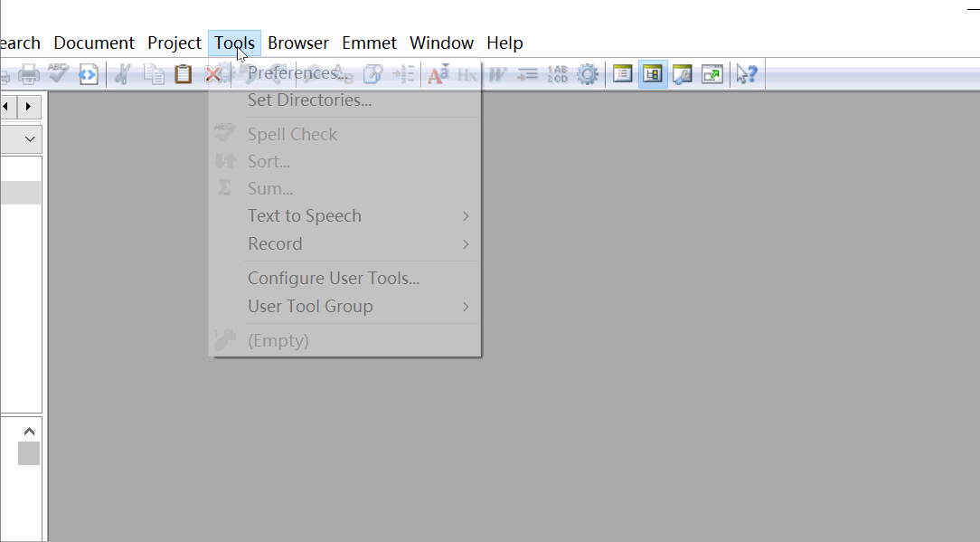This screenshot has height=542, width=980.
Task: Toggle the Line Number toolbar icon
Action: (x=557, y=74)
